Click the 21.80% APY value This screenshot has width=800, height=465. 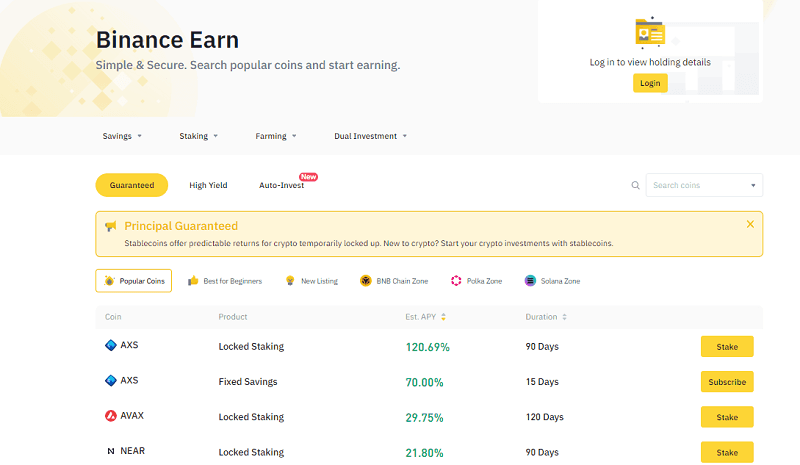coord(424,453)
